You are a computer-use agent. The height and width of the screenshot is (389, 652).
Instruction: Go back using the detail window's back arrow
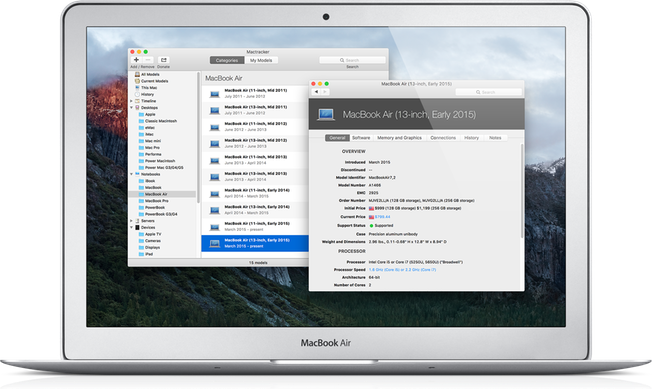coord(316,92)
